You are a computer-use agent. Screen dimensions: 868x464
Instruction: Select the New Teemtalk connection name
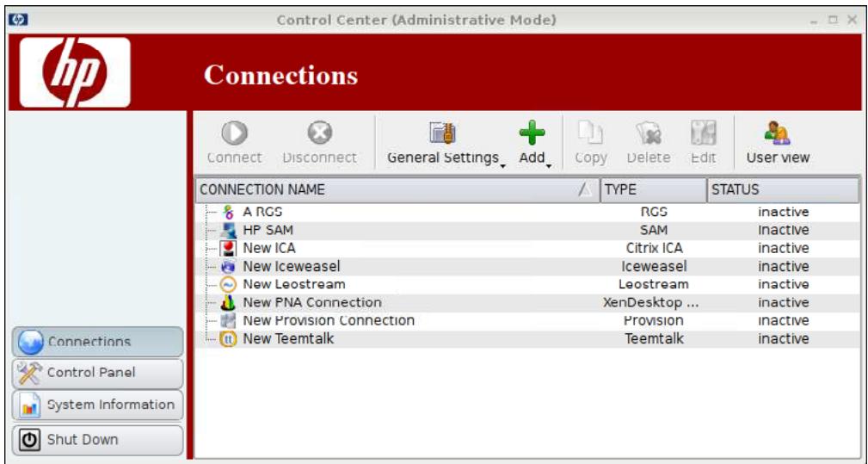click(288, 339)
